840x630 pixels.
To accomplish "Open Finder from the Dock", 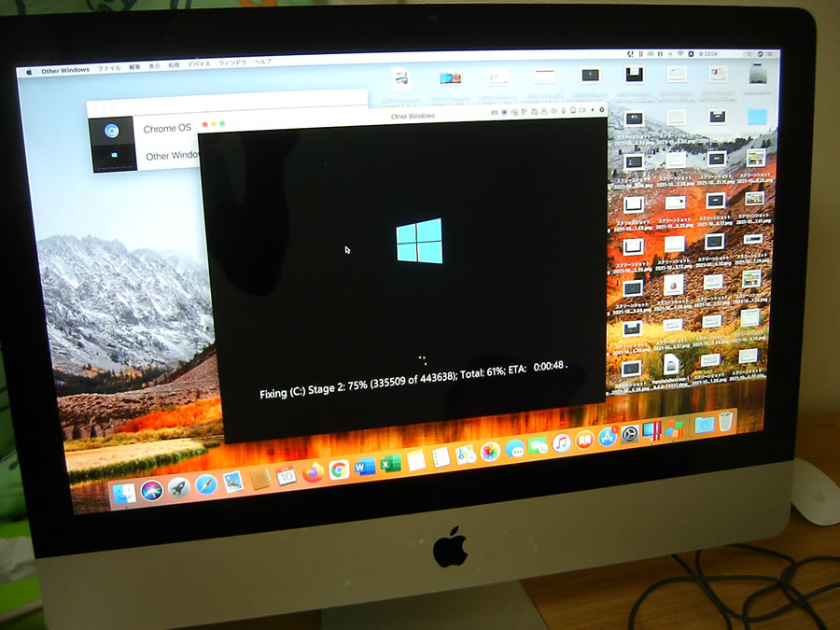I will coord(124,494).
